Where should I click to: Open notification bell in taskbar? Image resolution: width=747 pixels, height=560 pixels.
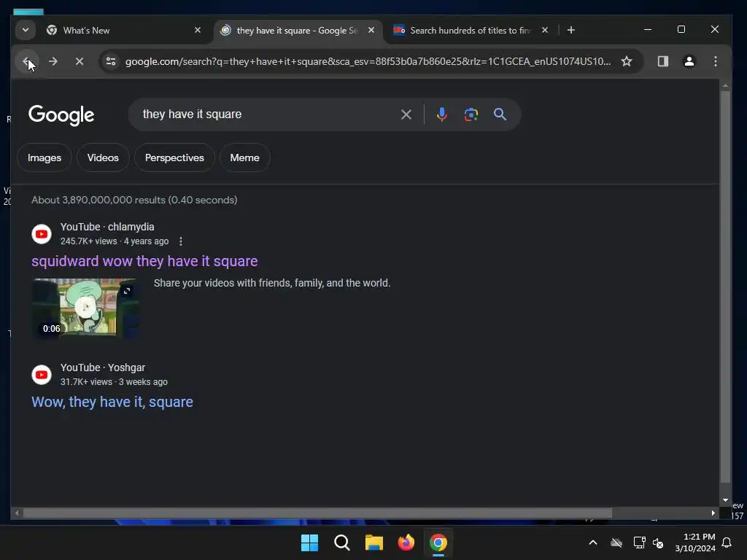(x=727, y=542)
